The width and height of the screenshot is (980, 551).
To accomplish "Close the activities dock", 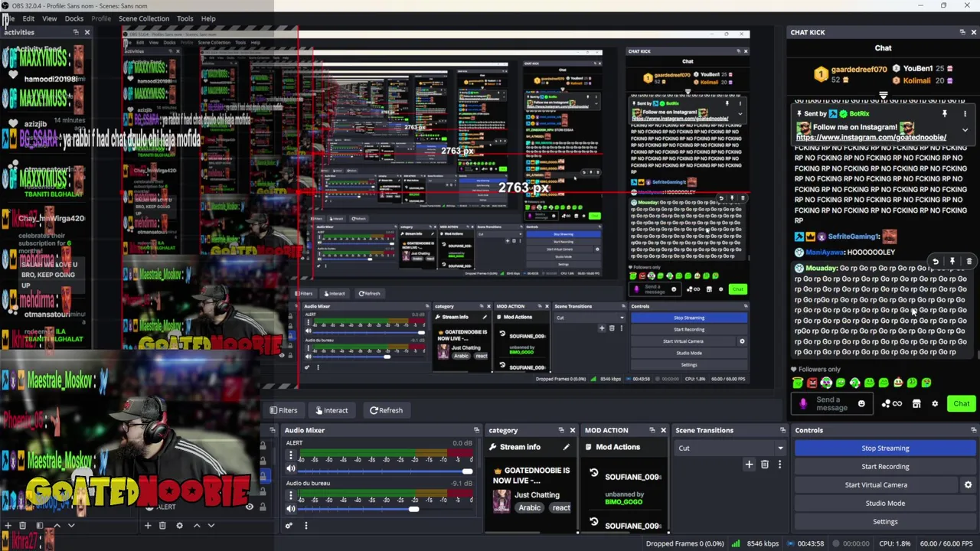I will (87, 32).
